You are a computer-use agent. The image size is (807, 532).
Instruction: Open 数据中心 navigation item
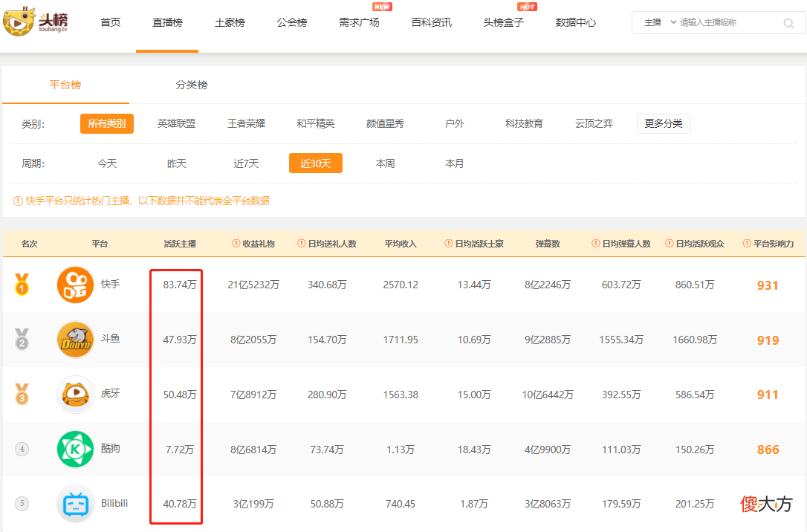tap(575, 22)
